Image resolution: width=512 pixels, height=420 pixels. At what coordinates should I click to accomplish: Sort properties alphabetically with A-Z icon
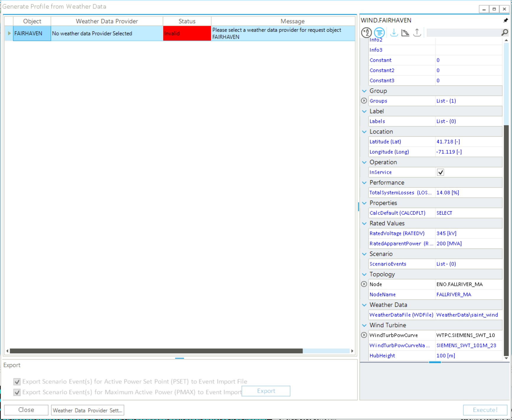[x=366, y=32]
